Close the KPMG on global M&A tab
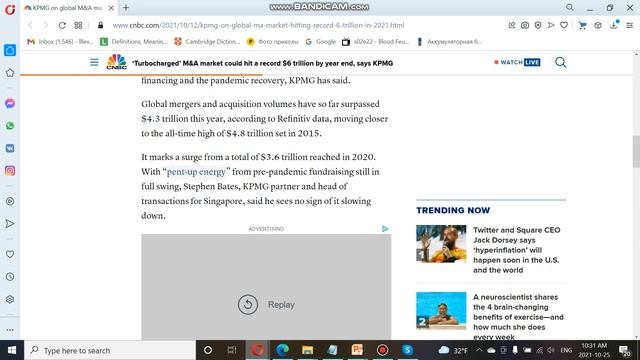Image resolution: width=640 pixels, height=360 pixels. (x=111, y=8)
